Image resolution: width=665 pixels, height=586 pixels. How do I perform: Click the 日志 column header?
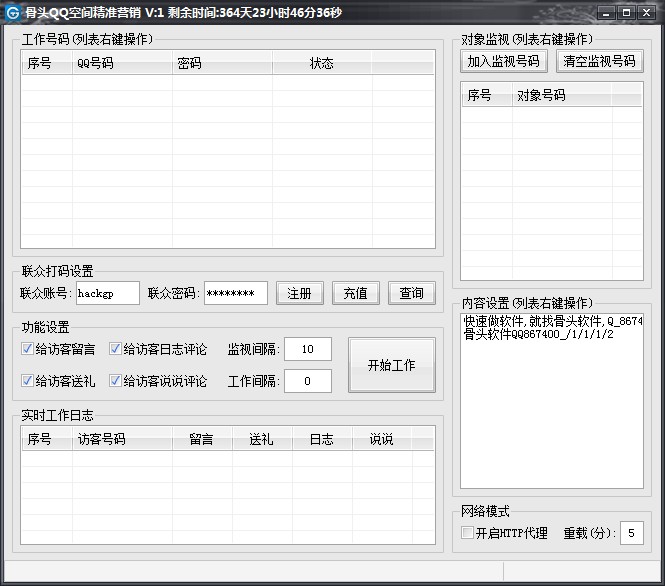coord(322,439)
